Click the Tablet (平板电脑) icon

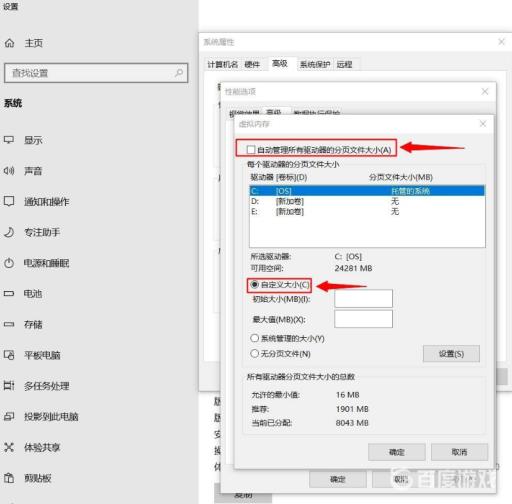point(9,355)
